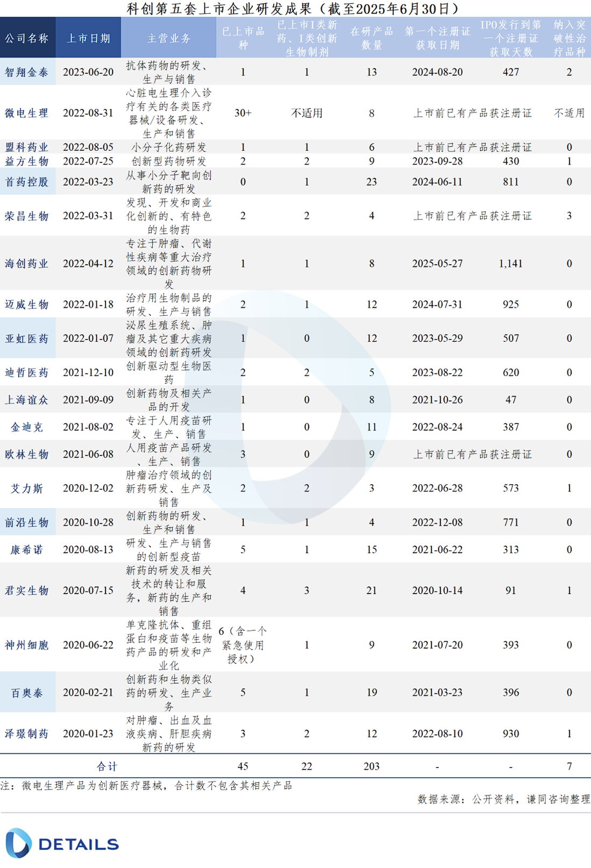591x868 pixels.
Task: Select company name 盟科药业
Action: click(27, 147)
